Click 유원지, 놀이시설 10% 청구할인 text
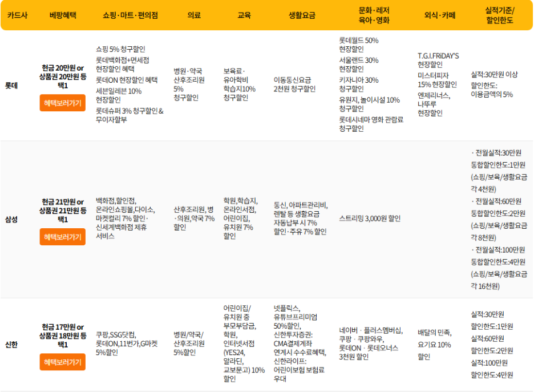 (369, 104)
